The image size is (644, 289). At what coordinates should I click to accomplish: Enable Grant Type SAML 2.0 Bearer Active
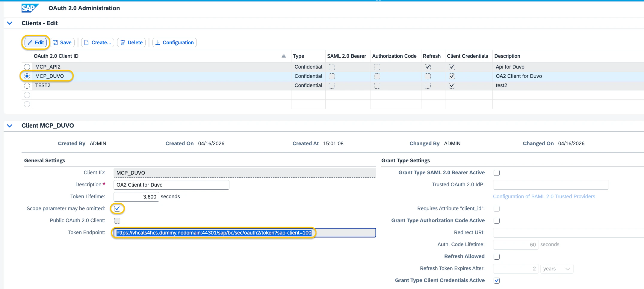(497, 173)
